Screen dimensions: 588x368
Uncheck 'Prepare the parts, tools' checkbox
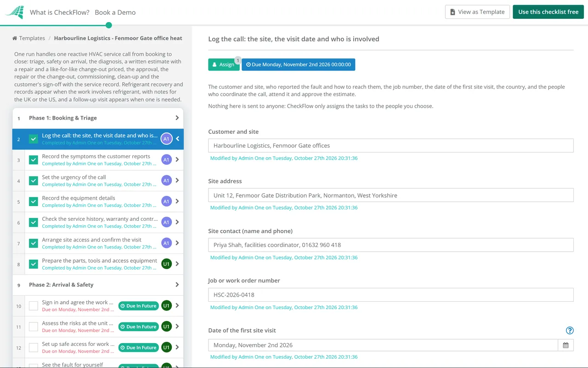pyautogui.click(x=34, y=264)
